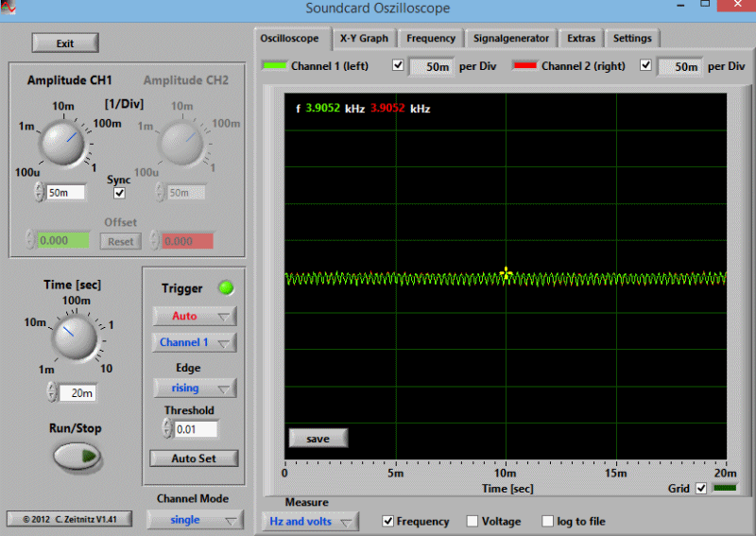Click the Channel 1 50m per Div field
The height and width of the screenshot is (536, 756).
[432, 66]
